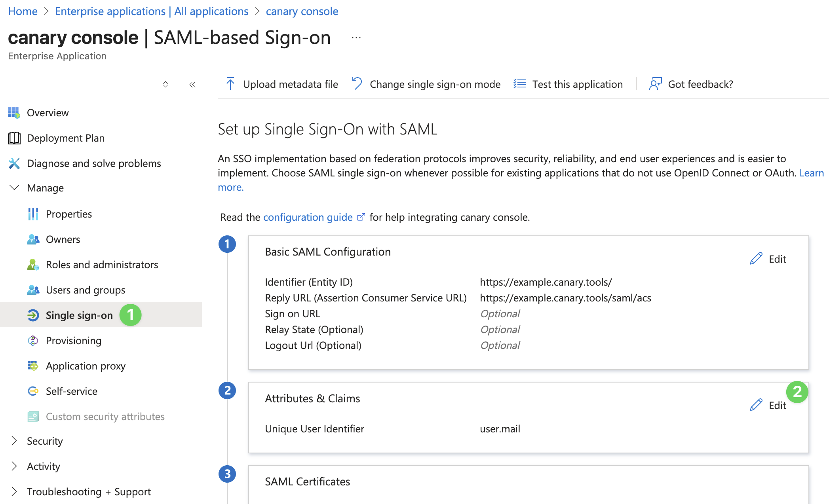Click Change single sign-on mode
The image size is (829, 504).
click(x=426, y=84)
